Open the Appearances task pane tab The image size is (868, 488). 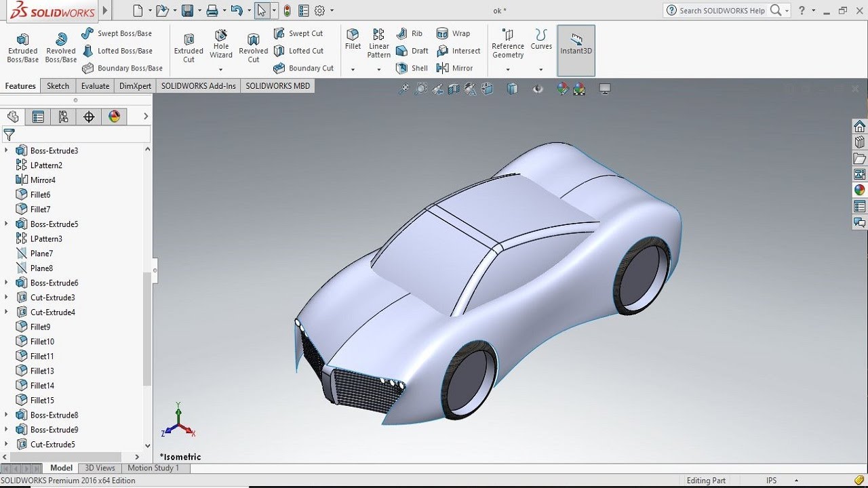tap(860, 190)
